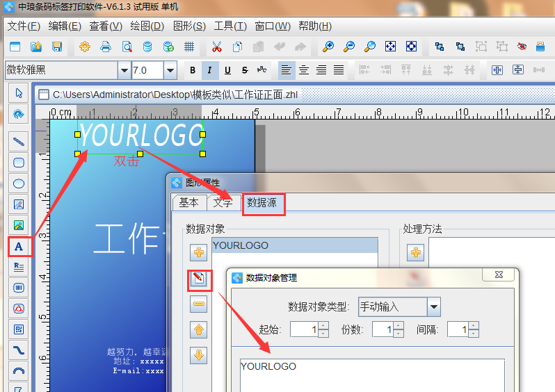Select the text tool (A) in sidebar

(x=19, y=246)
